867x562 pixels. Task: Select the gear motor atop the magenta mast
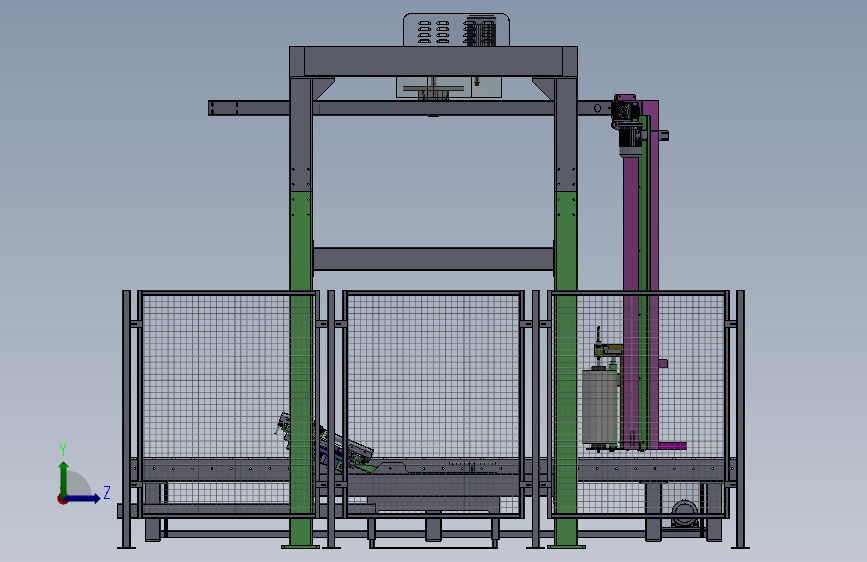coord(628,126)
